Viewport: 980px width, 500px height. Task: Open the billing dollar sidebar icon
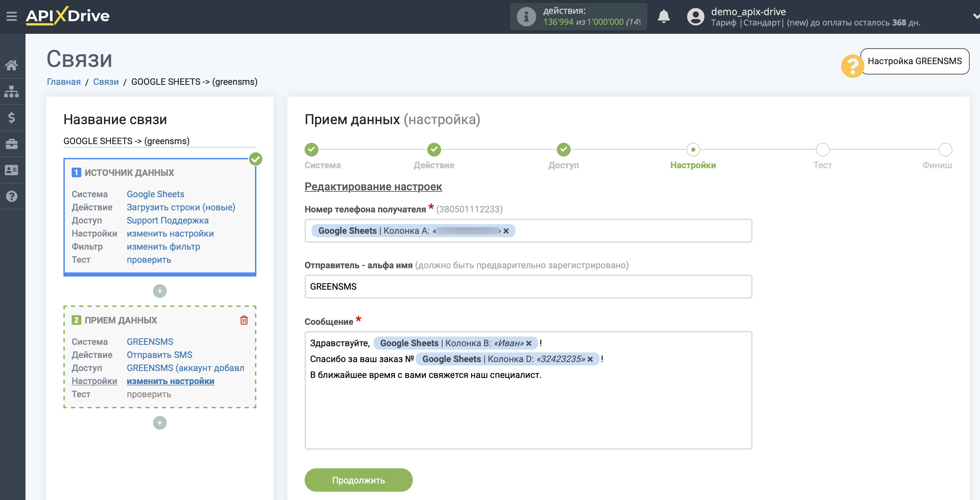[11, 117]
